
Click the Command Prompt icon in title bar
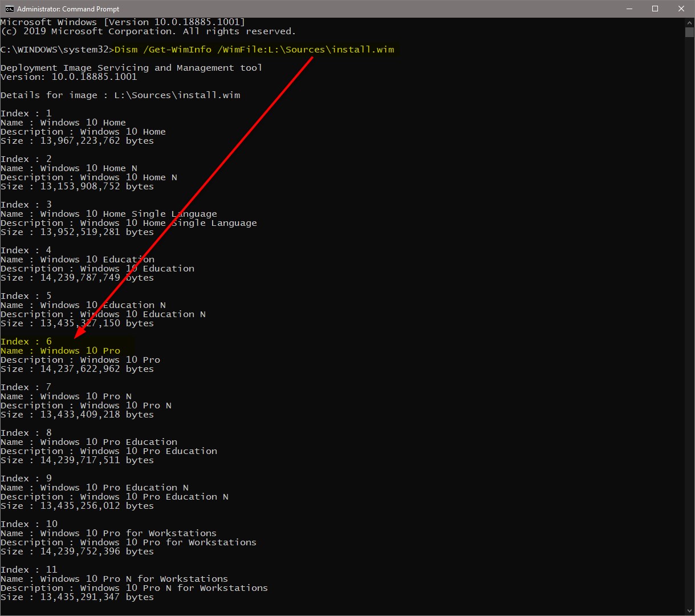tap(9, 9)
